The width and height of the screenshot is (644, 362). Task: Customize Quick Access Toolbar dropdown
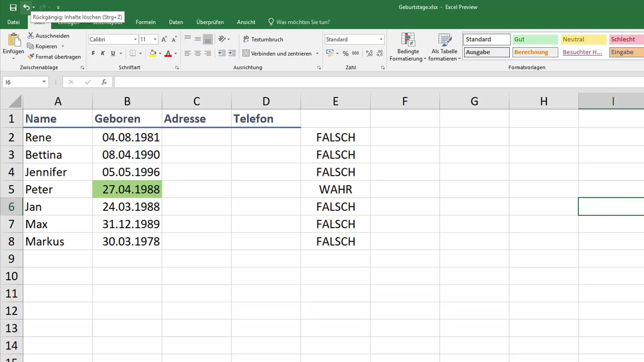point(58,7)
